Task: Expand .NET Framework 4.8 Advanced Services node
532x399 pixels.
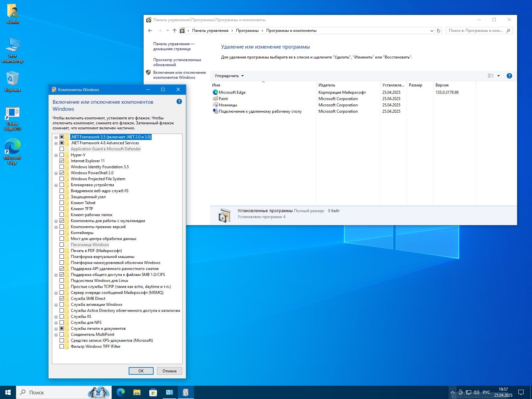Action: [x=56, y=143]
